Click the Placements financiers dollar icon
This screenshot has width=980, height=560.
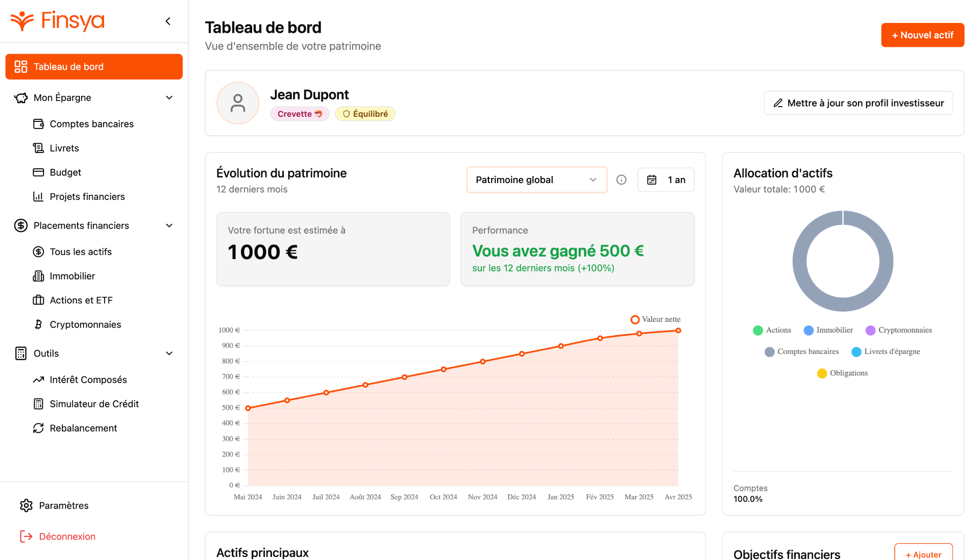coord(21,225)
